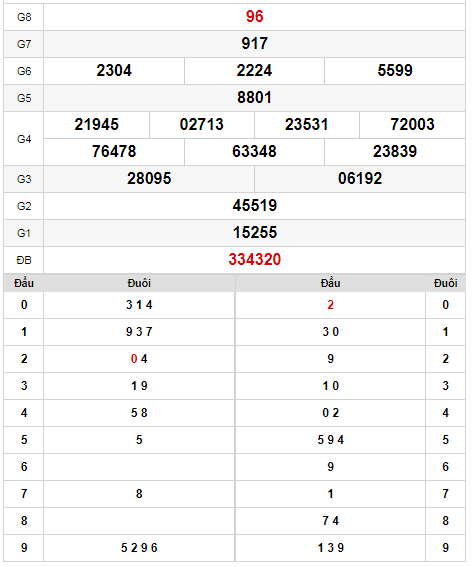
Task: Select the G4 number 63348
Action: (x=254, y=152)
